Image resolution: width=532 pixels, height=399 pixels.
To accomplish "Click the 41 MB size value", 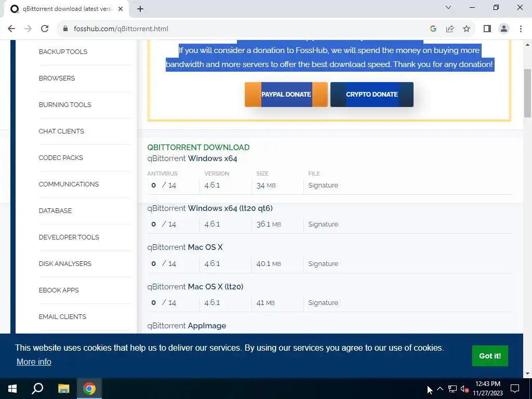I will tap(265, 303).
